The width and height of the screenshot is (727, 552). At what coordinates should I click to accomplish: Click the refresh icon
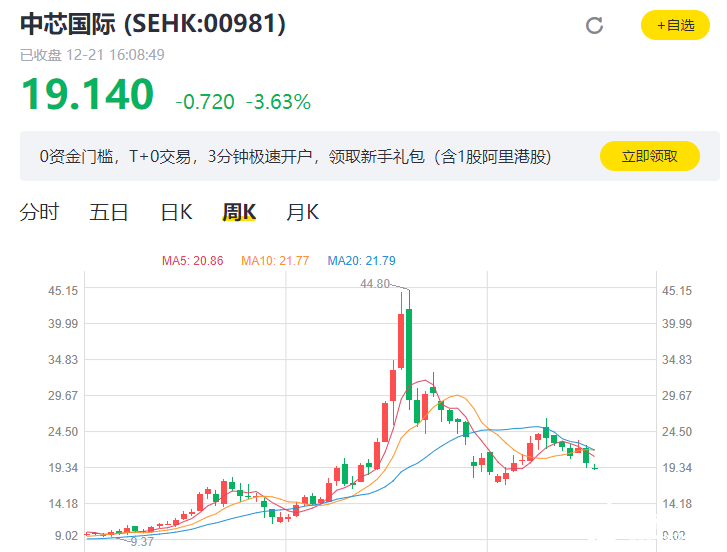594,25
